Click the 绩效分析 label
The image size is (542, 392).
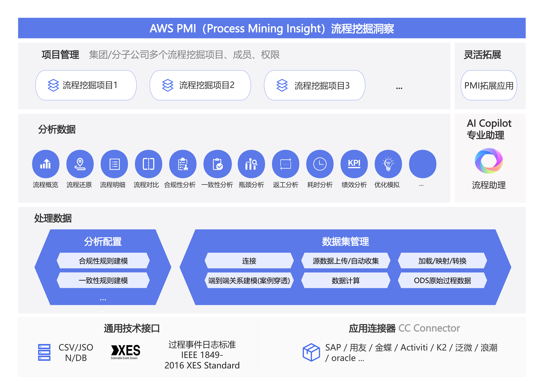click(x=354, y=185)
